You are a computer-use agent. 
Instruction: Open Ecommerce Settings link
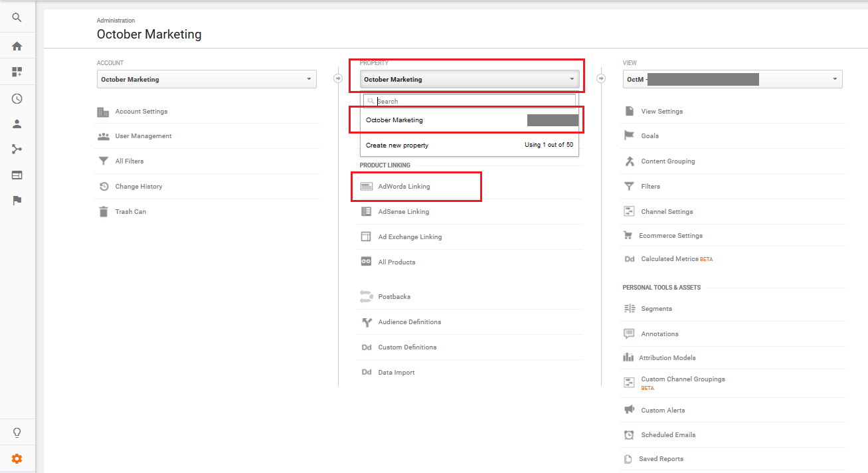click(671, 236)
